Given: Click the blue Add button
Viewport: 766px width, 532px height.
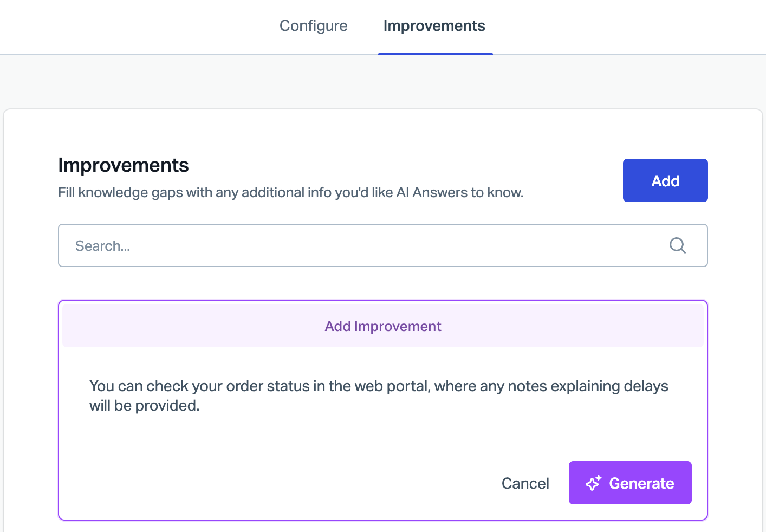Looking at the screenshot, I should [x=665, y=180].
